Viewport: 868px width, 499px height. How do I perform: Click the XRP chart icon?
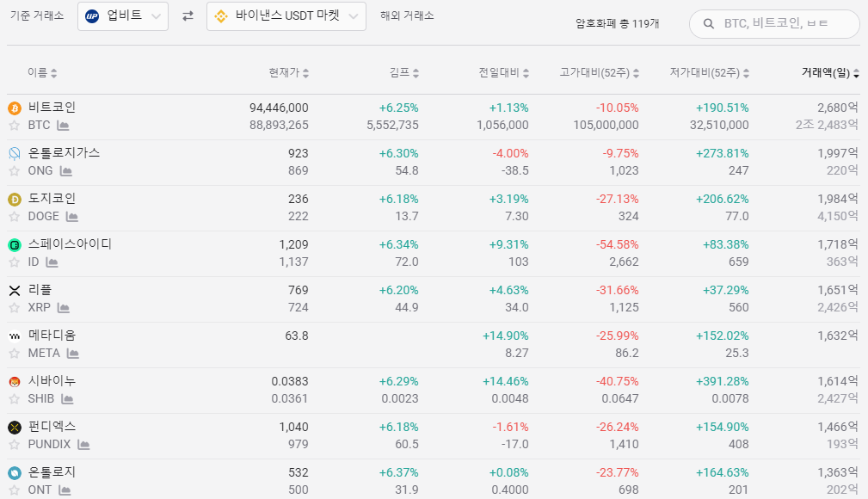64,308
